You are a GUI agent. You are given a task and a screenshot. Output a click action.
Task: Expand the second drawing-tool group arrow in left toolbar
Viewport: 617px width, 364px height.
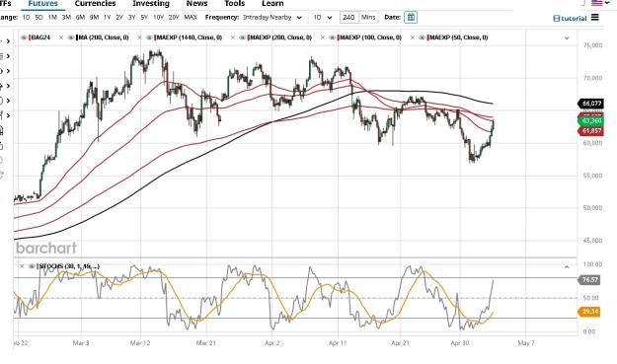coord(8,56)
